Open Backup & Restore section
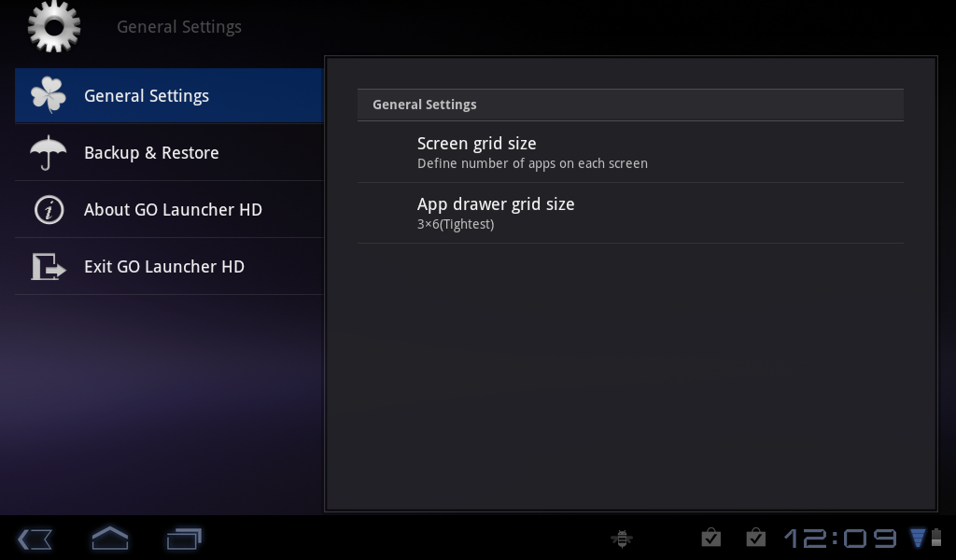Viewport: 956px width, 560px height. coord(169,152)
